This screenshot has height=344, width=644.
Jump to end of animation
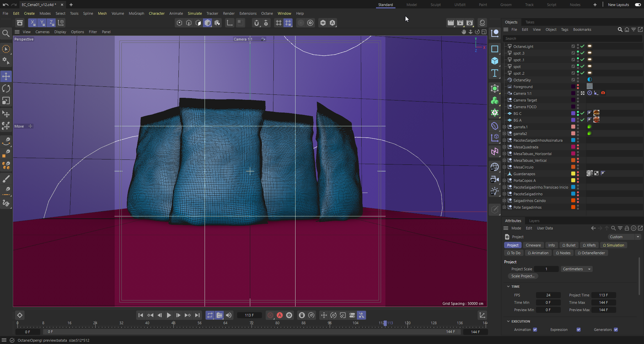pyautogui.click(x=197, y=315)
